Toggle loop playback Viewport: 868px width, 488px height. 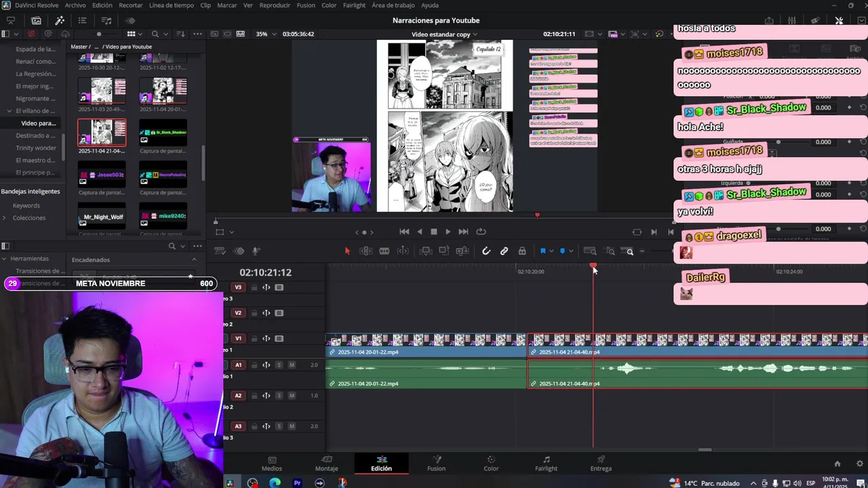point(481,232)
